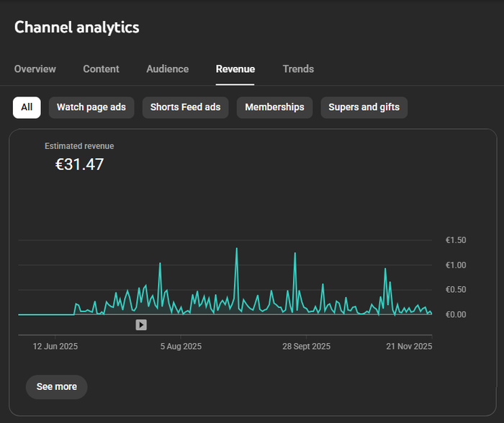Click the tallest spike in the revenue chart
This screenshot has width=504, height=423.
236,250
